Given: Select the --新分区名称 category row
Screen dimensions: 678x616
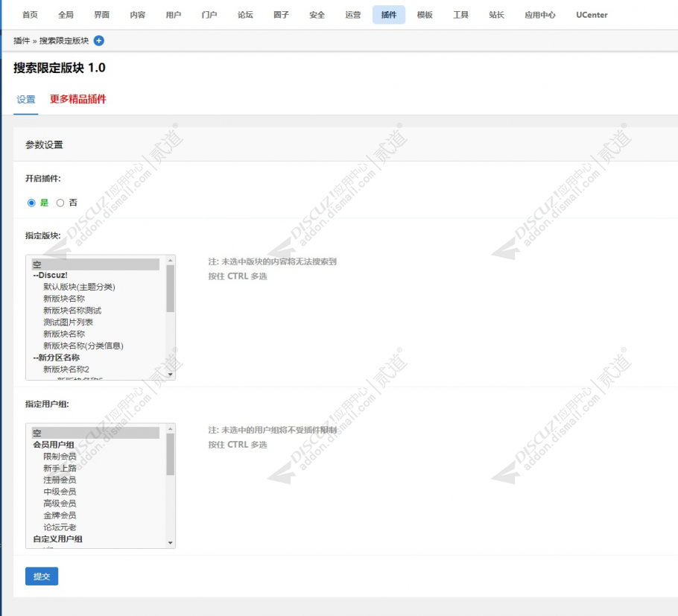Looking at the screenshot, I should (x=95, y=358).
